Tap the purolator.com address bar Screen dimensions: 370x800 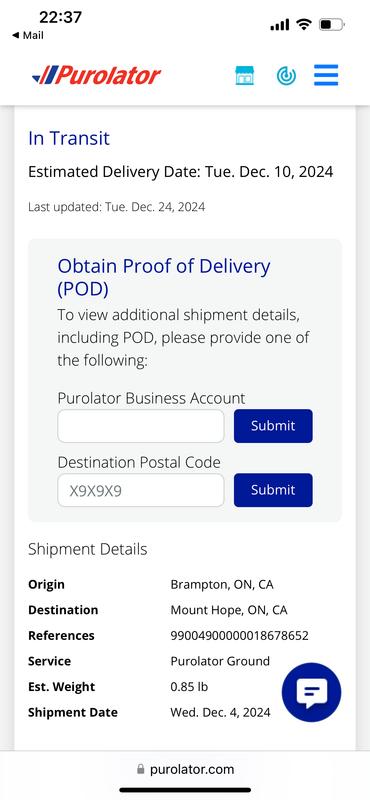pyautogui.click(x=185, y=769)
